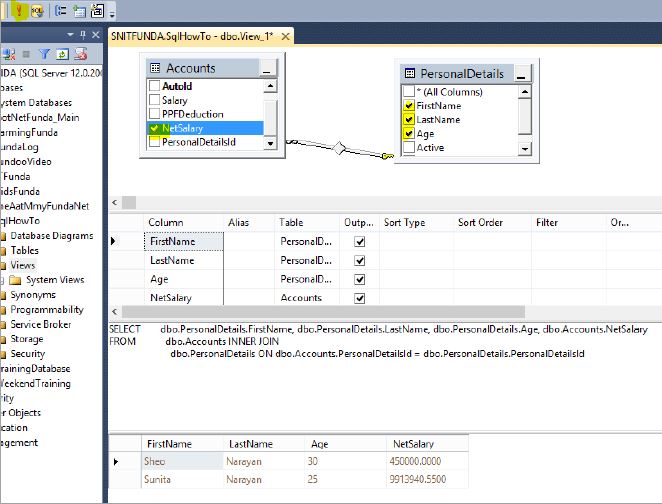Click the Accounts table grid icon
Image resolution: width=662 pixels, height=504 pixels.
[x=155, y=68]
